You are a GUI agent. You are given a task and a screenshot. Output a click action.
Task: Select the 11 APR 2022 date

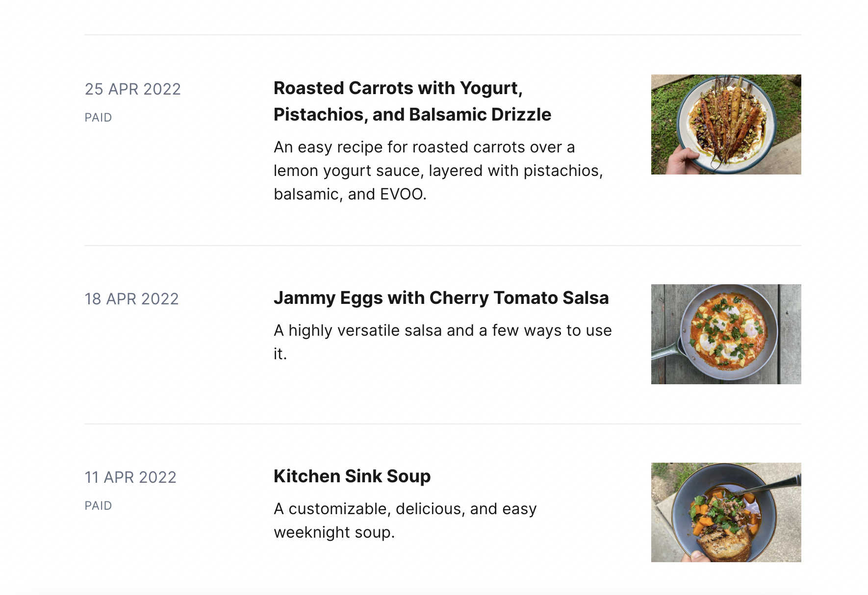pos(130,477)
